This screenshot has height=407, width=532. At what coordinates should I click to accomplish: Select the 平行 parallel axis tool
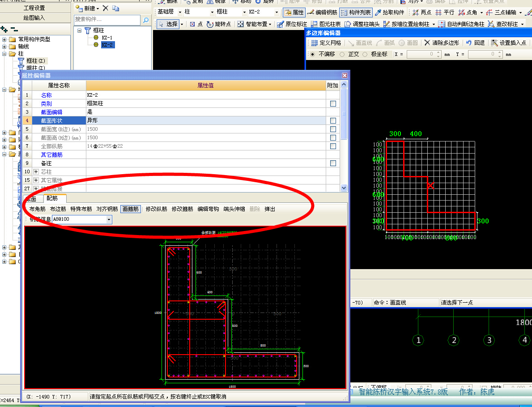pyautogui.click(x=445, y=13)
